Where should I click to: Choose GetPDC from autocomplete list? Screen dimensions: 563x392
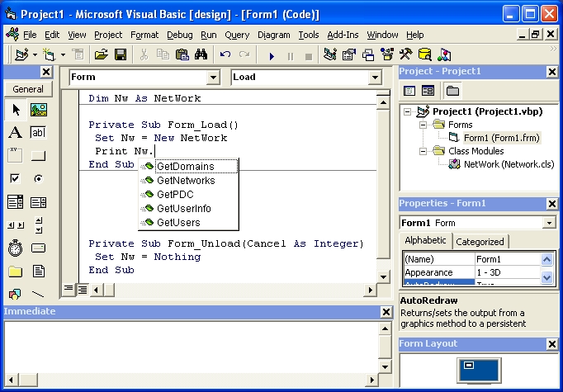point(188,195)
